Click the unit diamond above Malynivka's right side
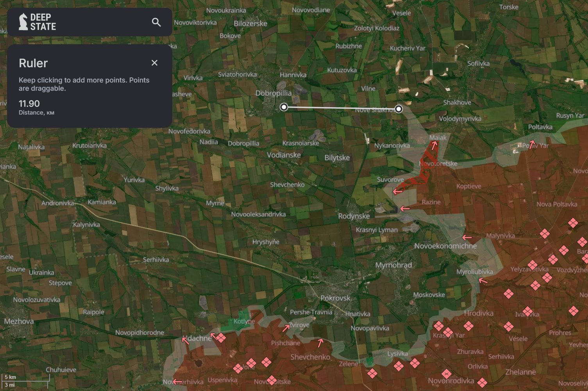The height and width of the screenshot is (391, 588). [x=545, y=233]
